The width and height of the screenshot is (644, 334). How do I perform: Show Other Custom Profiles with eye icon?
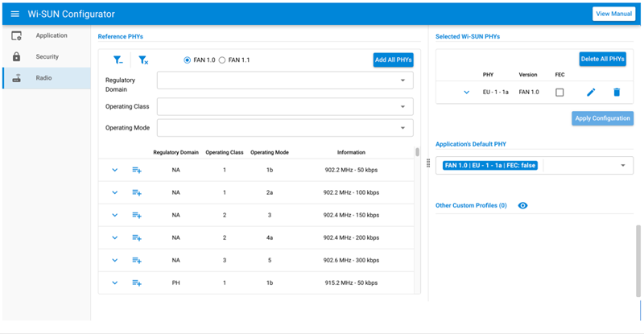tap(522, 205)
